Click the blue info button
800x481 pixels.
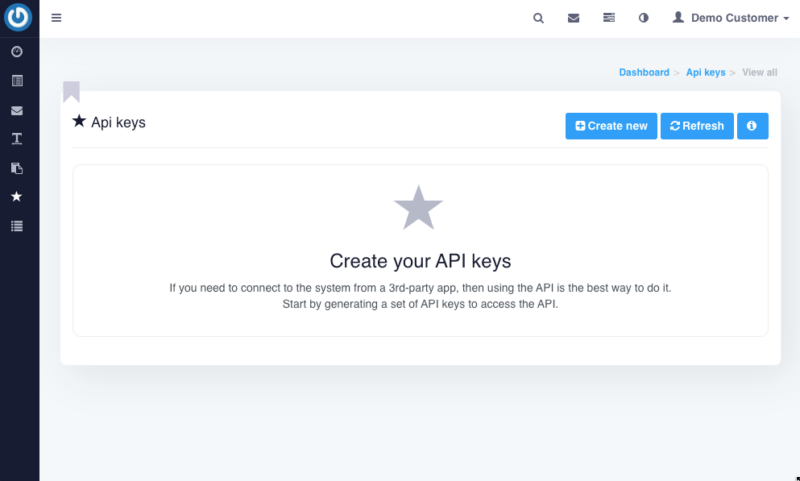click(x=752, y=126)
